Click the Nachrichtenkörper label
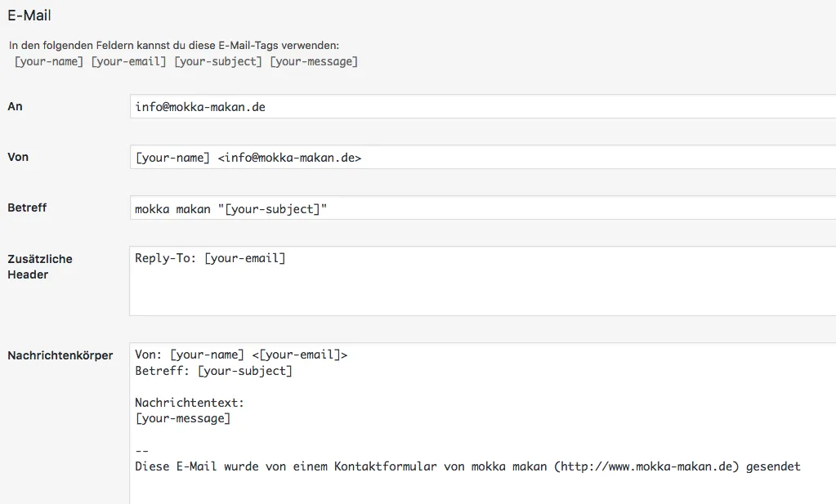 tap(60, 355)
